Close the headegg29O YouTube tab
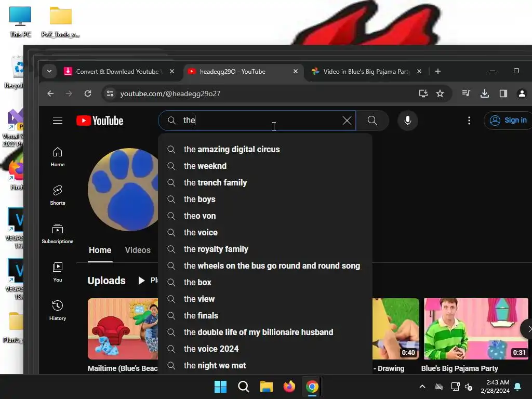Screen dimensions: 532x399 click(296, 71)
